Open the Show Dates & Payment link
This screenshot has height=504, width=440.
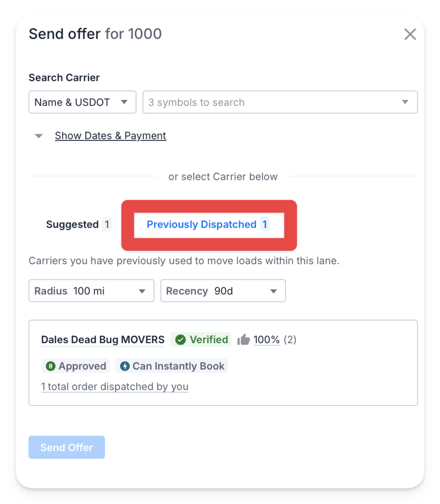pyautogui.click(x=110, y=136)
